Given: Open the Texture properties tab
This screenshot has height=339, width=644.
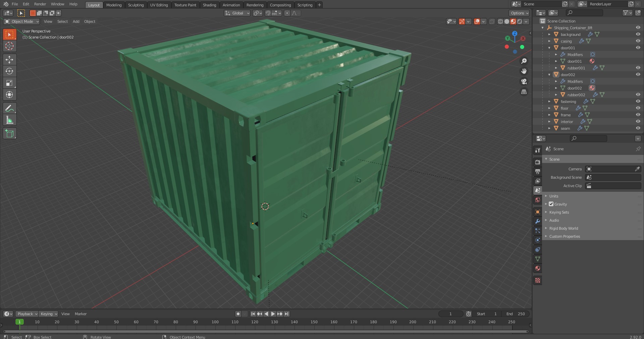Looking at the screenshot, I should coord(538,280).
